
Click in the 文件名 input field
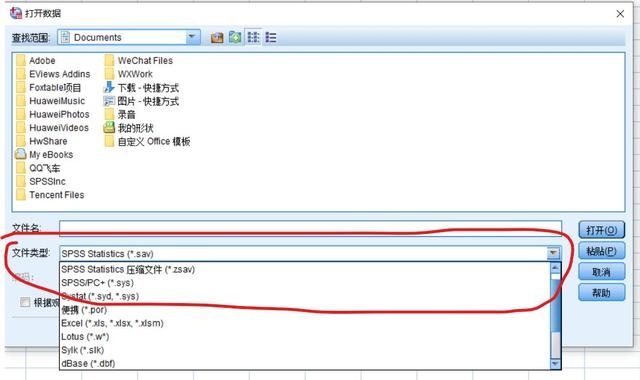click(310, 229)
